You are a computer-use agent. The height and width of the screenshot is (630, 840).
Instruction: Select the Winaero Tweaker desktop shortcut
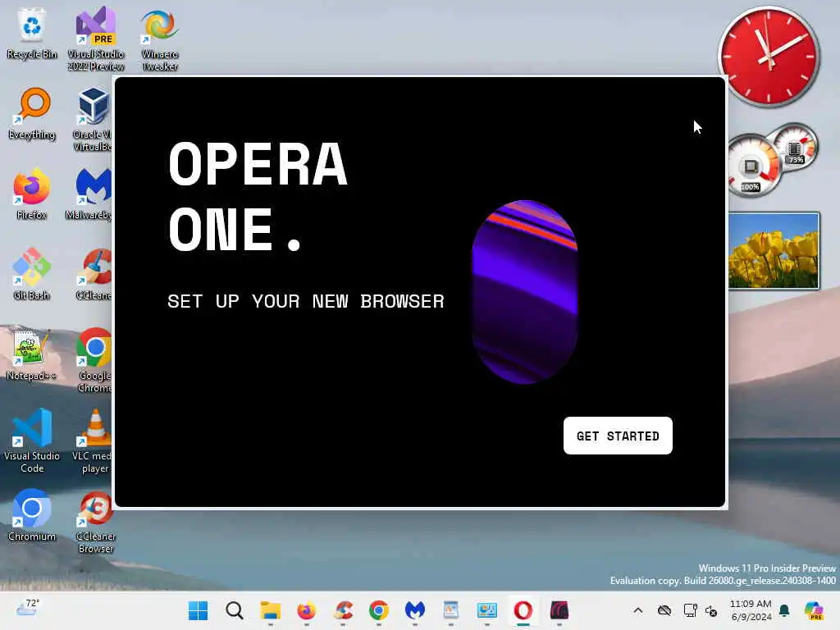[x=160, y=39]
